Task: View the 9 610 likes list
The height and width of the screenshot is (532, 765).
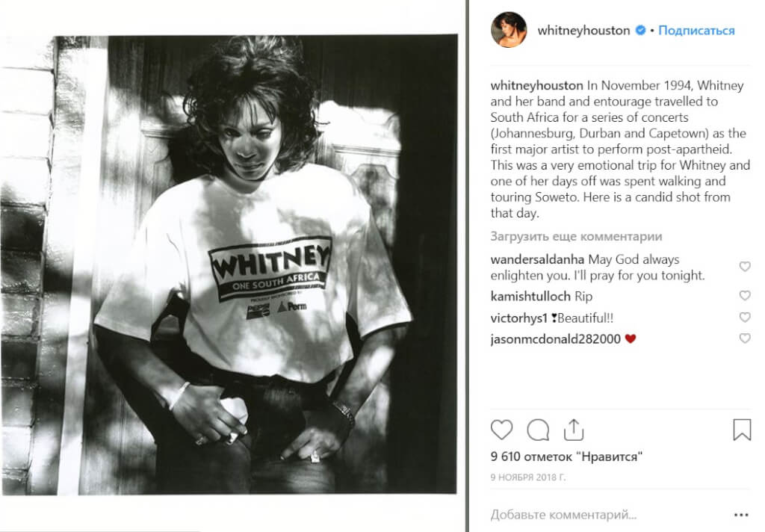Action: (x=566, y=457)
